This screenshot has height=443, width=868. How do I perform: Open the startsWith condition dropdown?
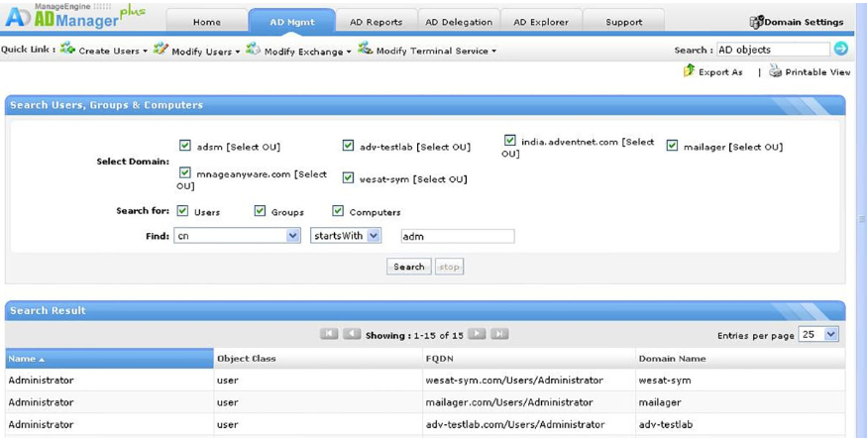pos(346,236)
